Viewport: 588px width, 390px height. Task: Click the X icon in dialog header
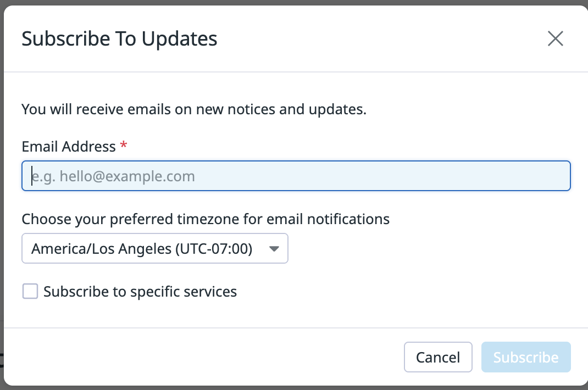556,38
